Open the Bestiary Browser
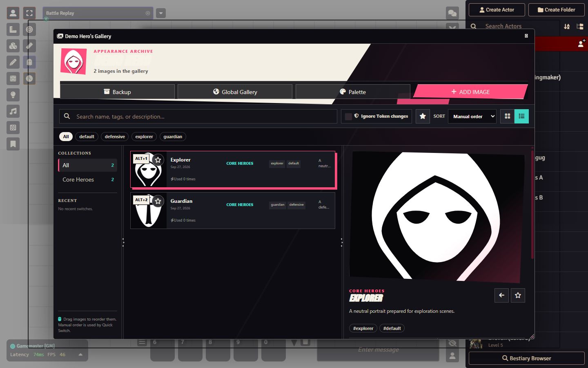Screen dimensions: 588x368 (x=527, y=358)
